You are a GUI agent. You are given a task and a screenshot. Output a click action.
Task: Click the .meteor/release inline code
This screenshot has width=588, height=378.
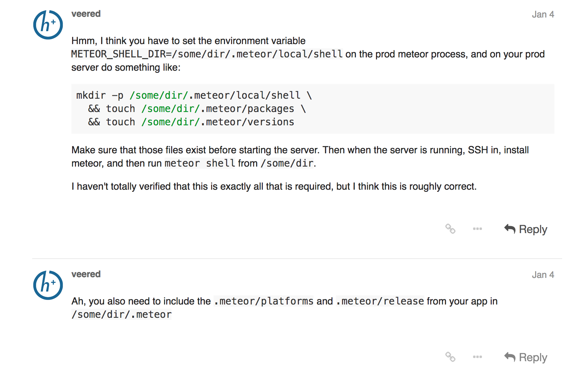[x=380, y=301]
